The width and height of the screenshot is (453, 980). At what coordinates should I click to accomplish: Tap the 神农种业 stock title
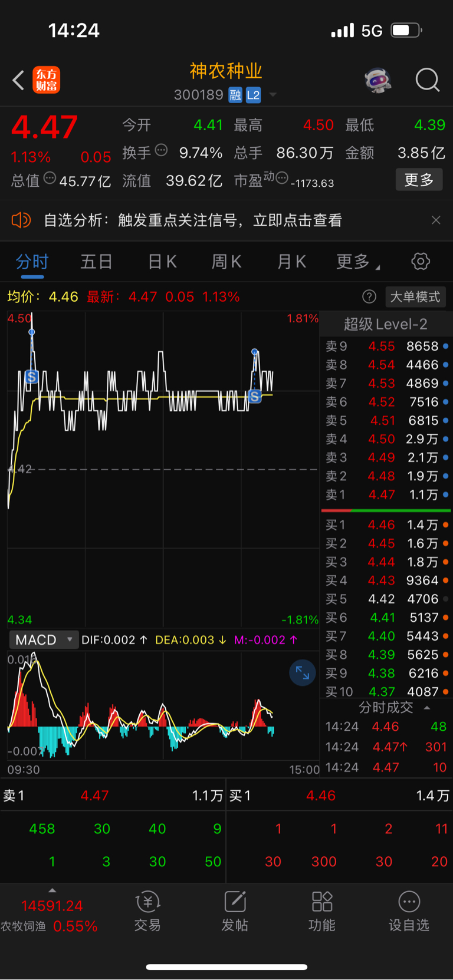coord(226,71)
